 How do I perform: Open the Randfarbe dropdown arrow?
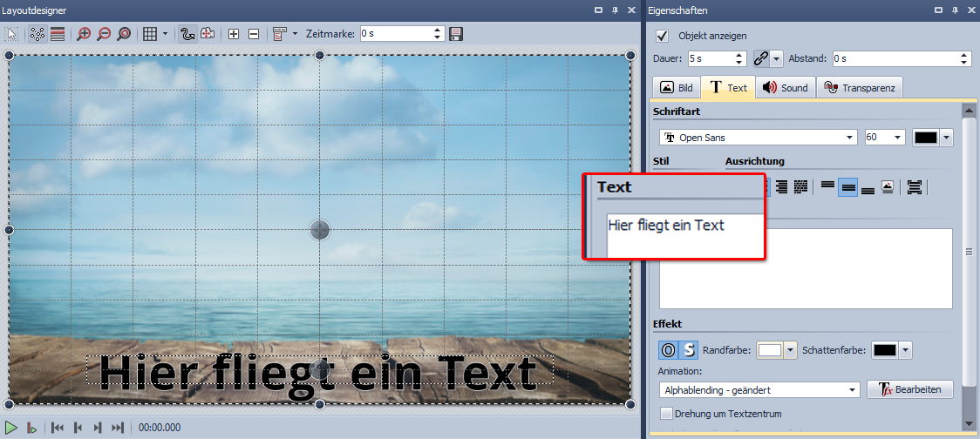791,350
